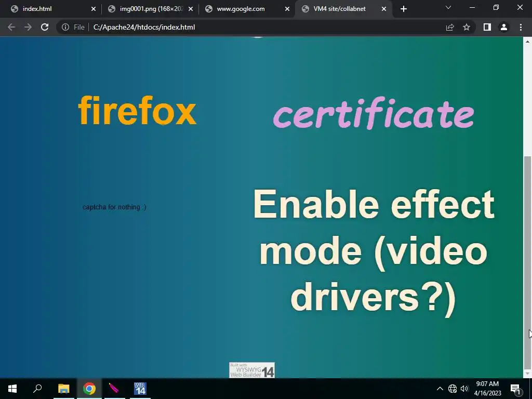Open File Explorer from the taskbar
This screenshot has height=399, width=532.
pyautogui.click(x=63, y=389)
